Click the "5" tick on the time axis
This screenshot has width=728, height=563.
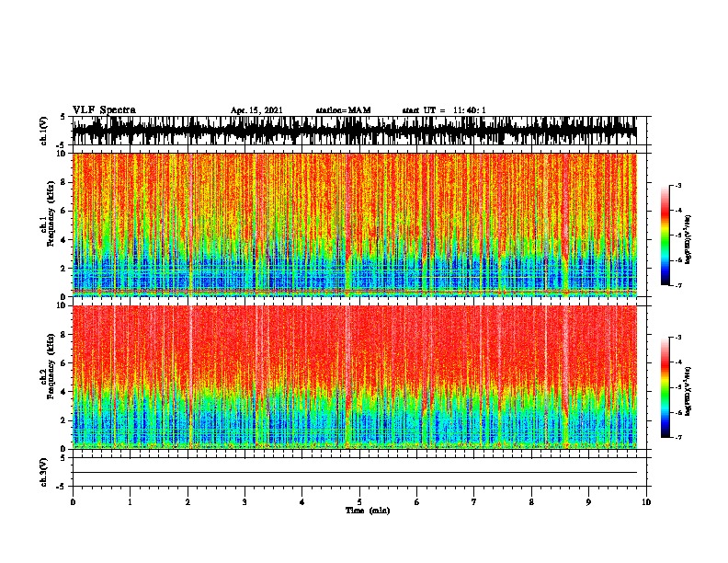[x=359, y=502]
